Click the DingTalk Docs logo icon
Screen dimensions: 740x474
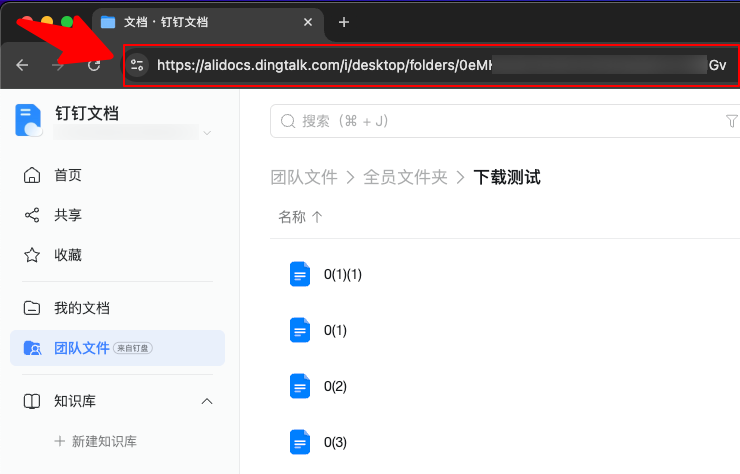[28, 119]
